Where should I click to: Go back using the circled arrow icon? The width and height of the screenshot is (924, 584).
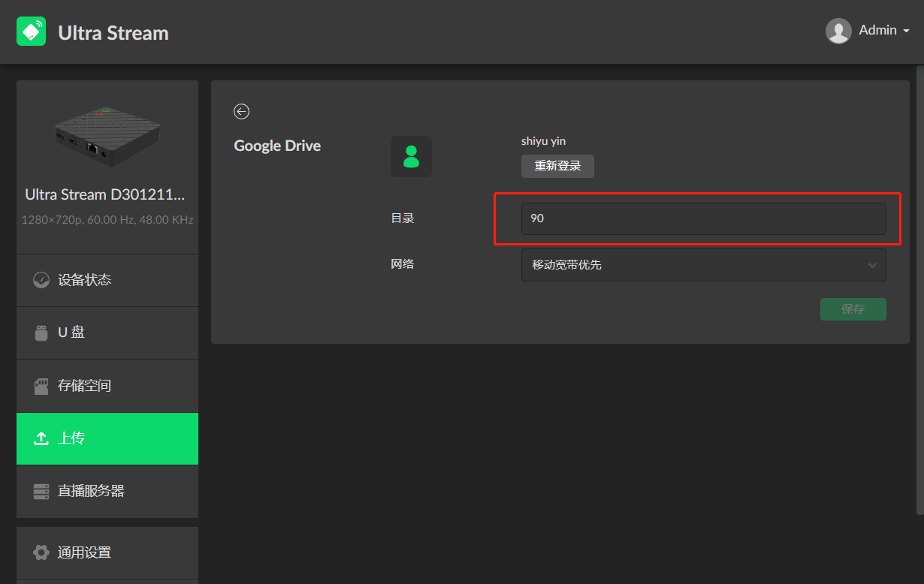[241, 112]
